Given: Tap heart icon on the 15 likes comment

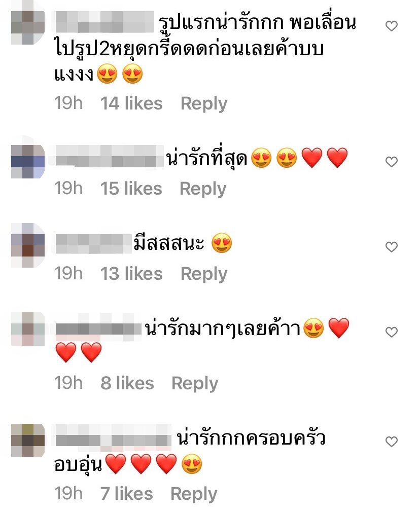Looking at the screenshot, I should tap(391, 162).
